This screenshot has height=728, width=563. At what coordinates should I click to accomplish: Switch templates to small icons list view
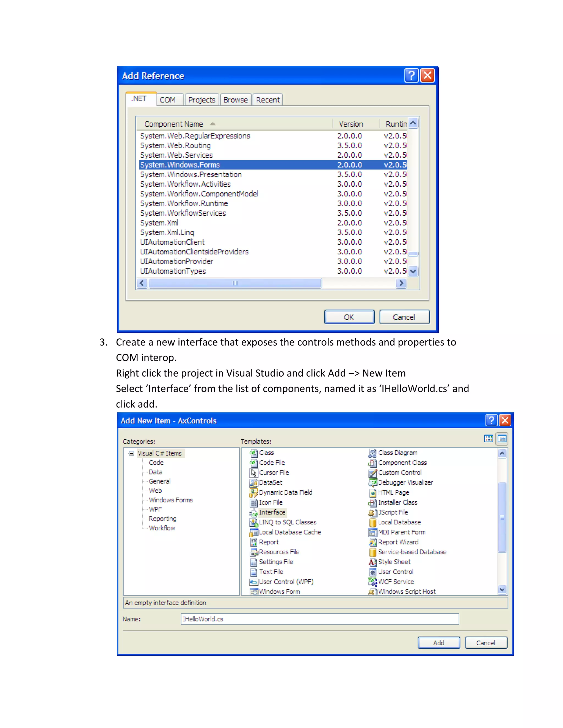pos(502,439)
